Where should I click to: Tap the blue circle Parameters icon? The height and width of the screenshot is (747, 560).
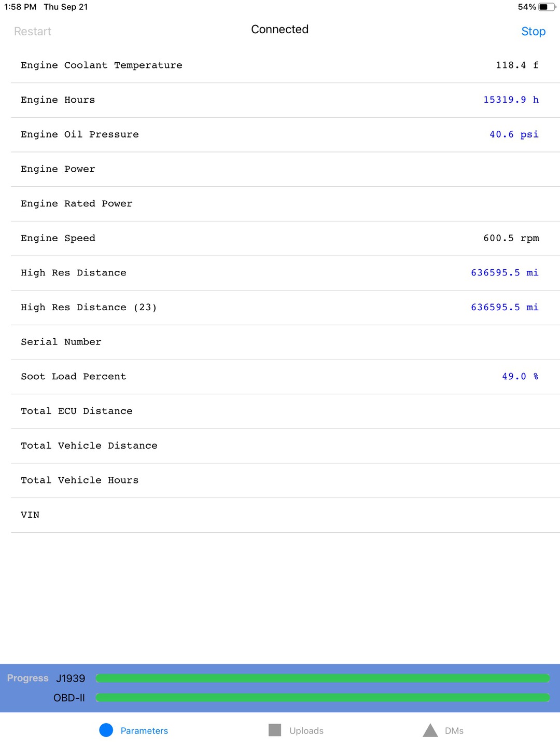tap(106, 730)
